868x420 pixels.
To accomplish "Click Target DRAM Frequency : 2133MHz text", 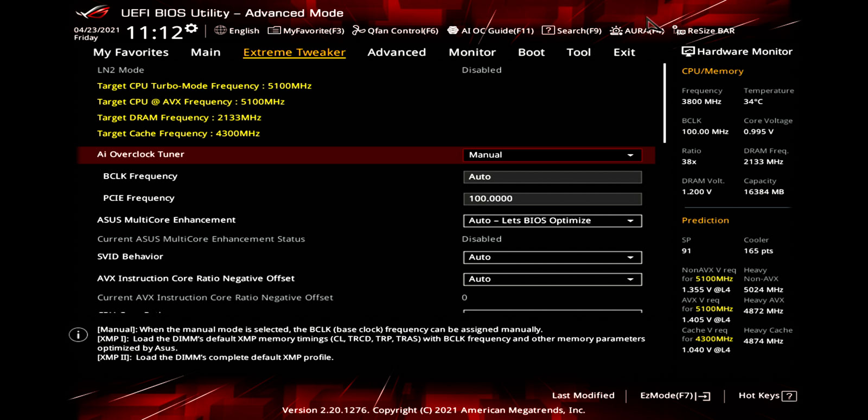I will point(179,117).
